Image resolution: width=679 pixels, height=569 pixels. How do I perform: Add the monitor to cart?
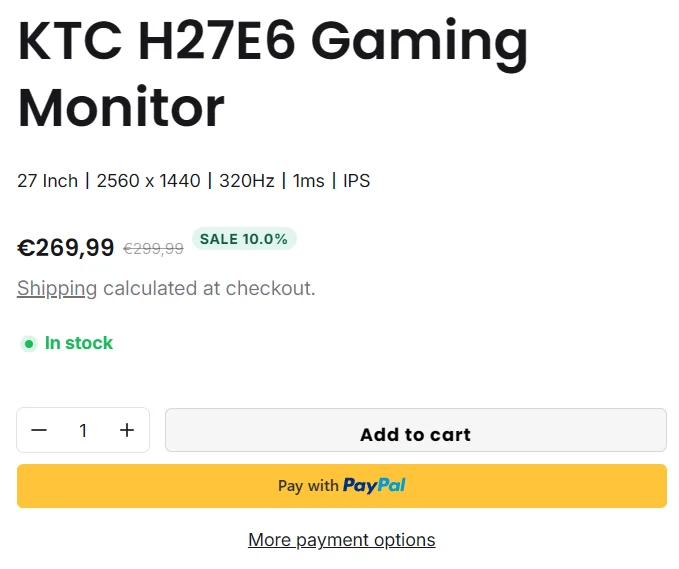[x=415, y=434]
